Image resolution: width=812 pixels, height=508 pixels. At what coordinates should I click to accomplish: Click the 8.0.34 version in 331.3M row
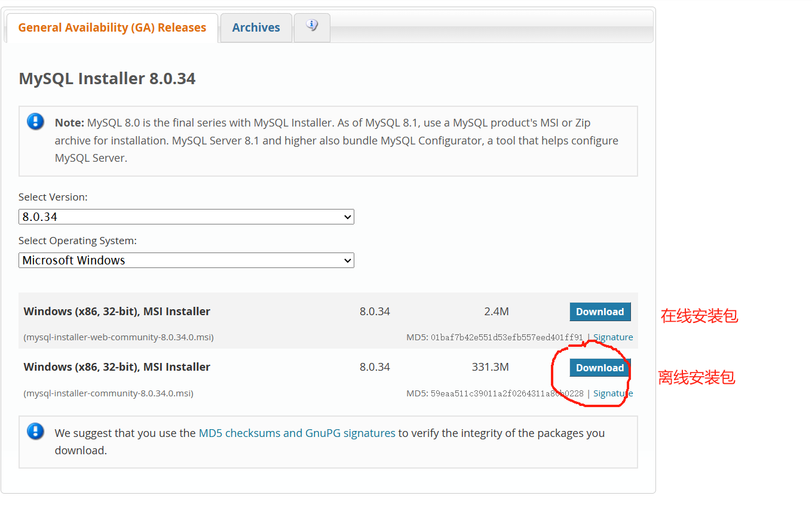[375, 367]
